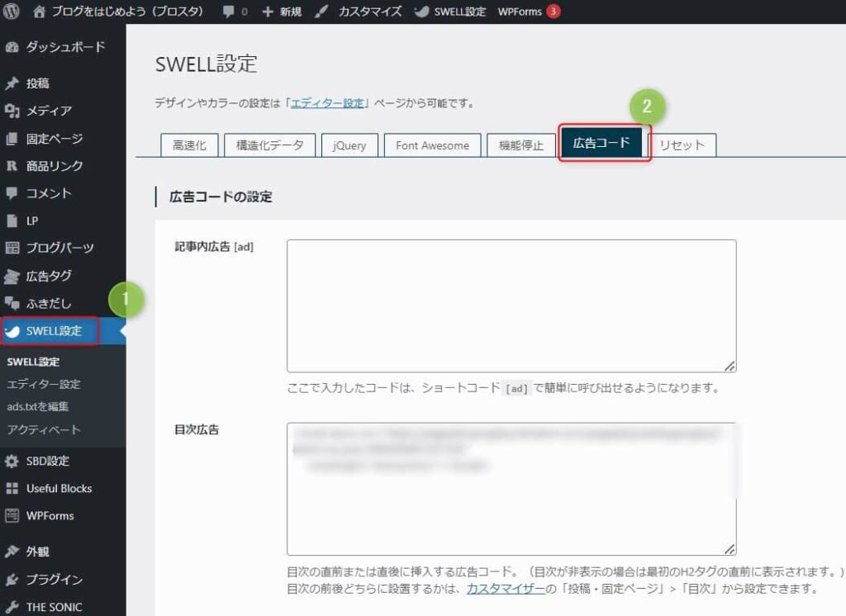
Task: Open ふきだし in the sidebar
Action: point(49,304)
